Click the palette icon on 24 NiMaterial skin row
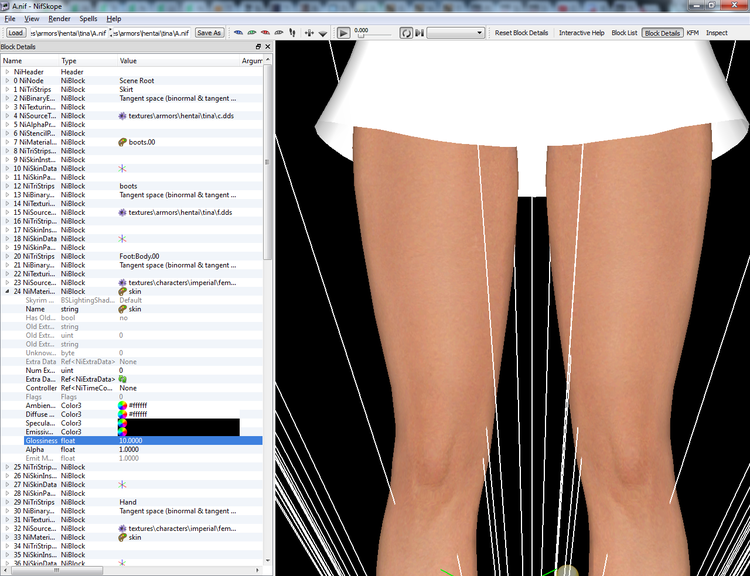 point(122,291)
